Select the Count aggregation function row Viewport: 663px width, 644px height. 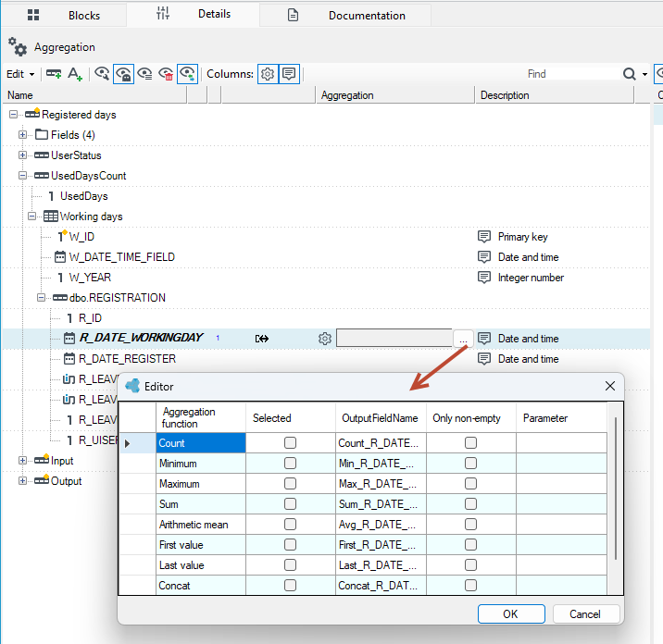click(x=201, y=443)
